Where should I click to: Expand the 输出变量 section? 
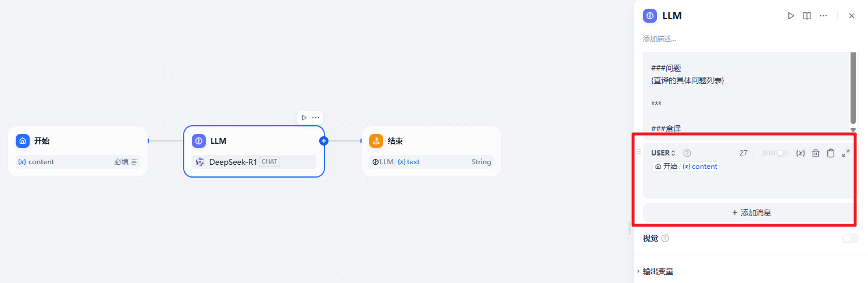click(658, 271)
